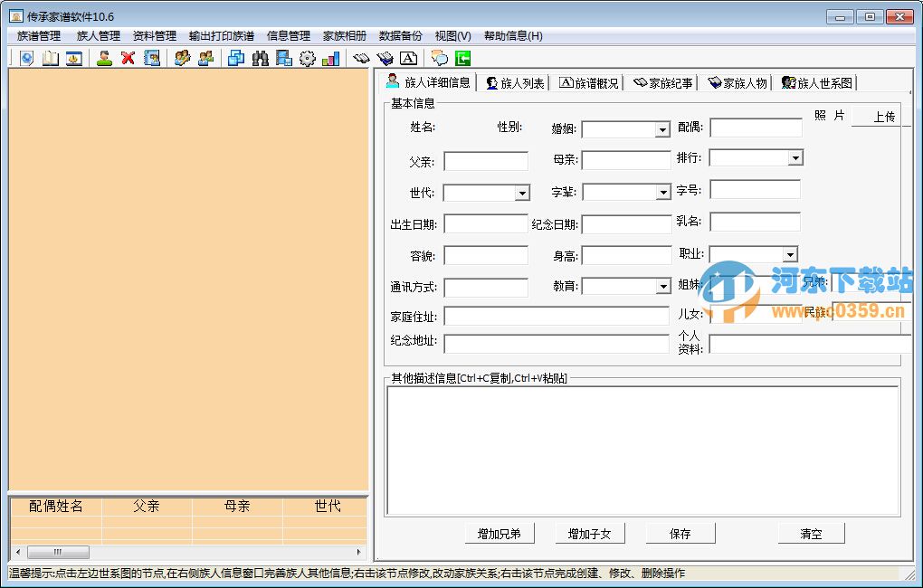Select the add family member icon
The width and height of the screenshot is (923, 588).
[x=105, y=58]
